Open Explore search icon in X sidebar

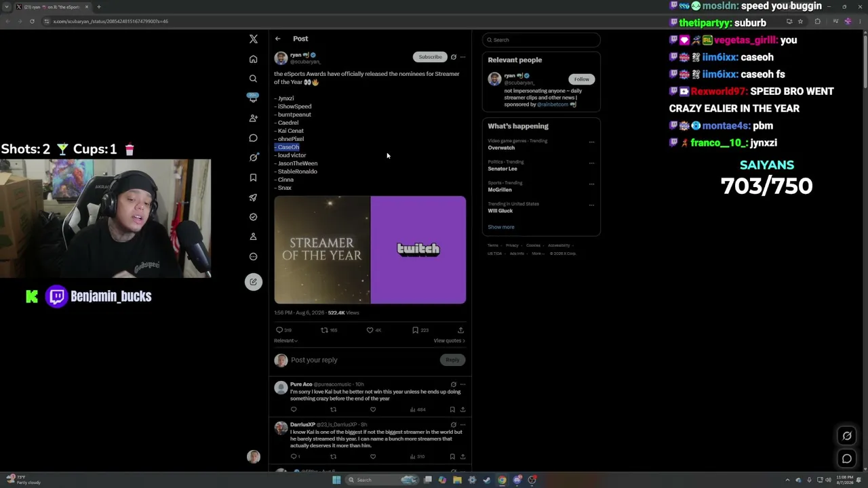pyautogui.click(x=253, y=79)
